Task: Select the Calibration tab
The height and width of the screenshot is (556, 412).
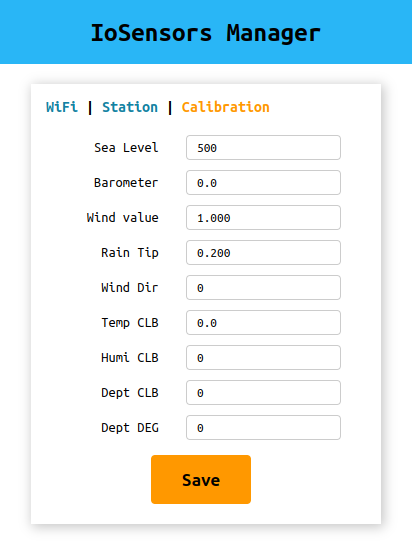Action: pos(226,107)
